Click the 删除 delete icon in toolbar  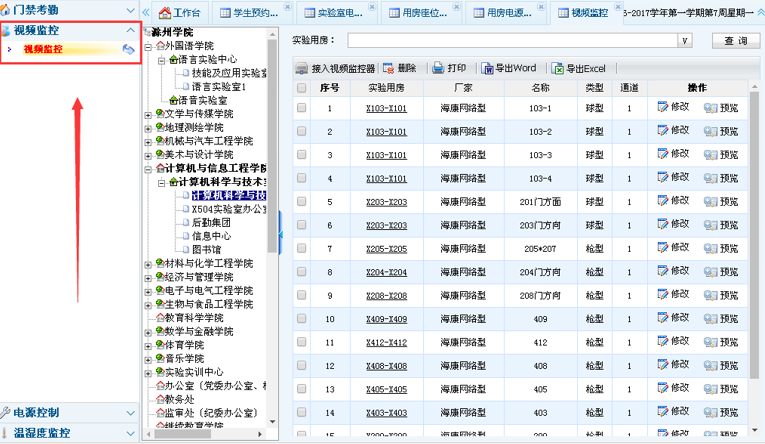(x=388, y=69)
